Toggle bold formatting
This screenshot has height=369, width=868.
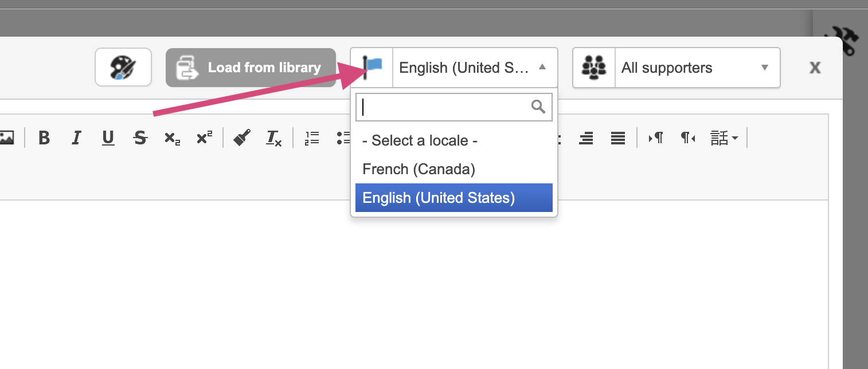tap(44, 138)
